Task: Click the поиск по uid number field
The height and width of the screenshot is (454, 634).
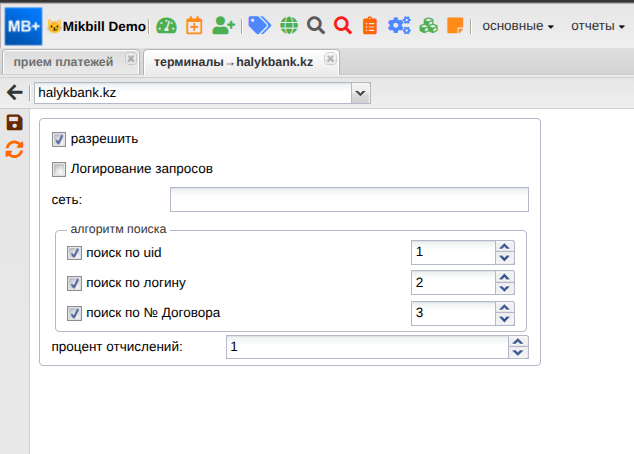Action: pos(453,253)
